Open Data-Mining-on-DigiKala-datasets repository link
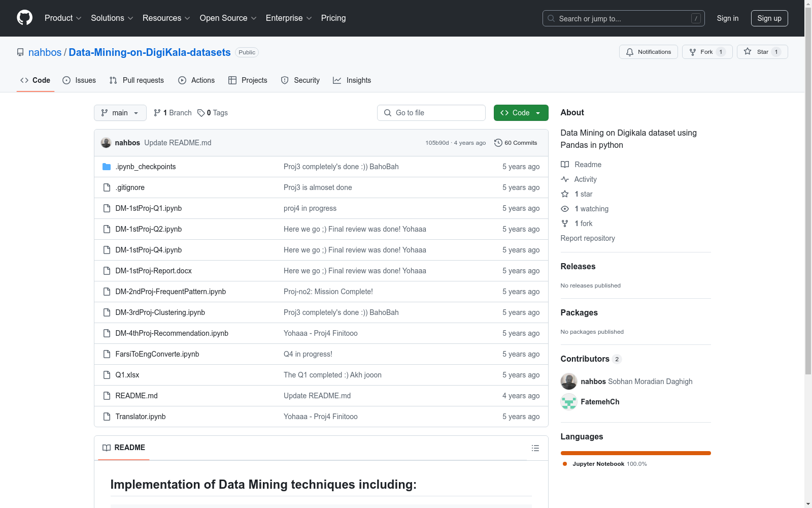This screenshot has height=508, width=812. coord(150,52)
